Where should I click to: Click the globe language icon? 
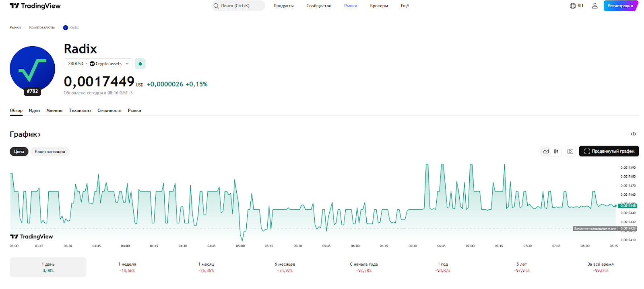[573, 6]
